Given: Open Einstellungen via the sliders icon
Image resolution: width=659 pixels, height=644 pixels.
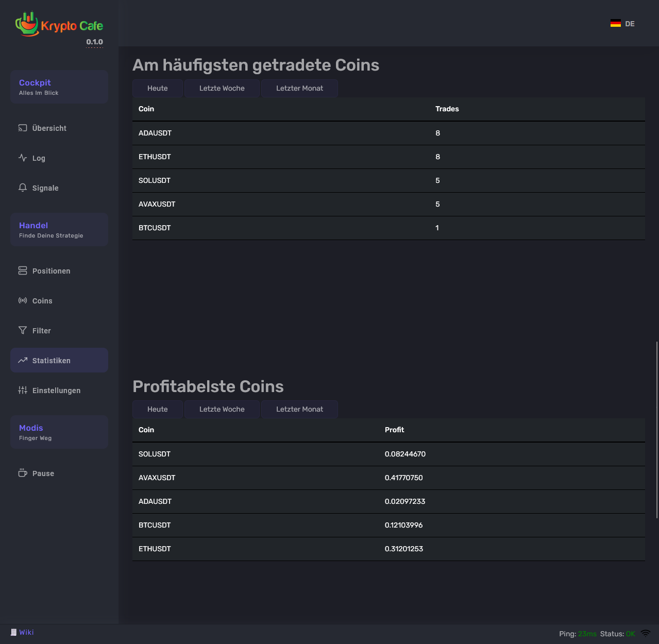Looking at the screenshot, I should (23, 390).
